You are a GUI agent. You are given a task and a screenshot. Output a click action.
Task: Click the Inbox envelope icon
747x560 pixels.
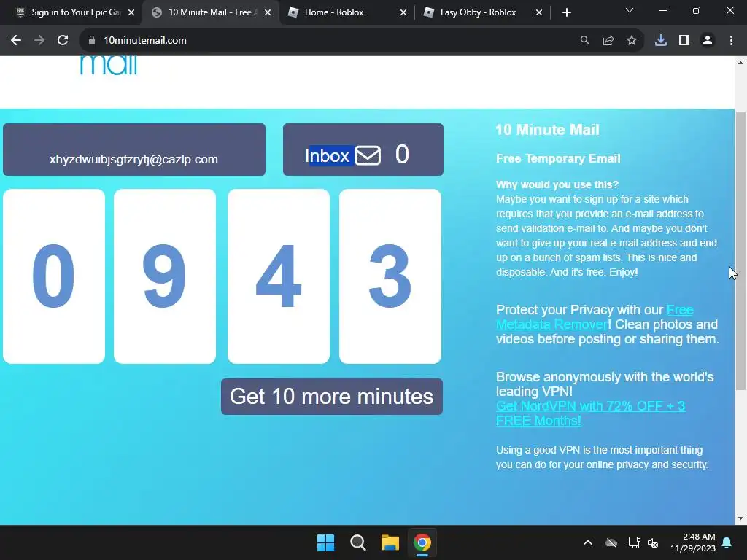tap(368, 155)
